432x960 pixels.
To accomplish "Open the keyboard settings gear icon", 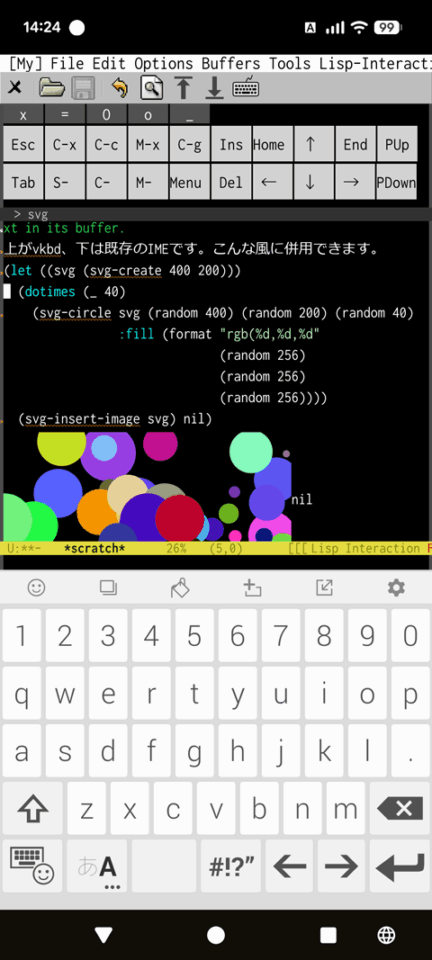I will (396, 588).
